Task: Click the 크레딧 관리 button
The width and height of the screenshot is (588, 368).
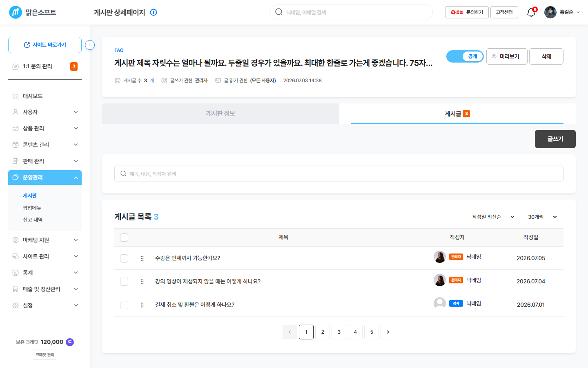Action: coord(45,355)
